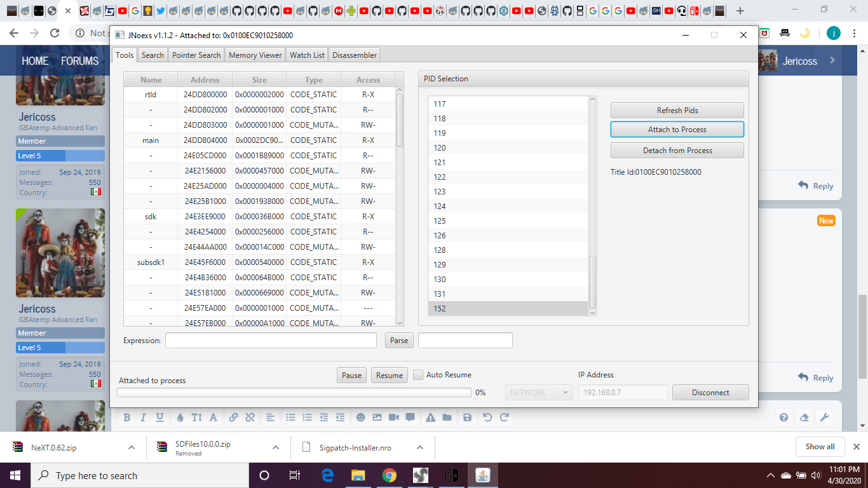Click the PID list scrollbar thumb

pos(593,282)
